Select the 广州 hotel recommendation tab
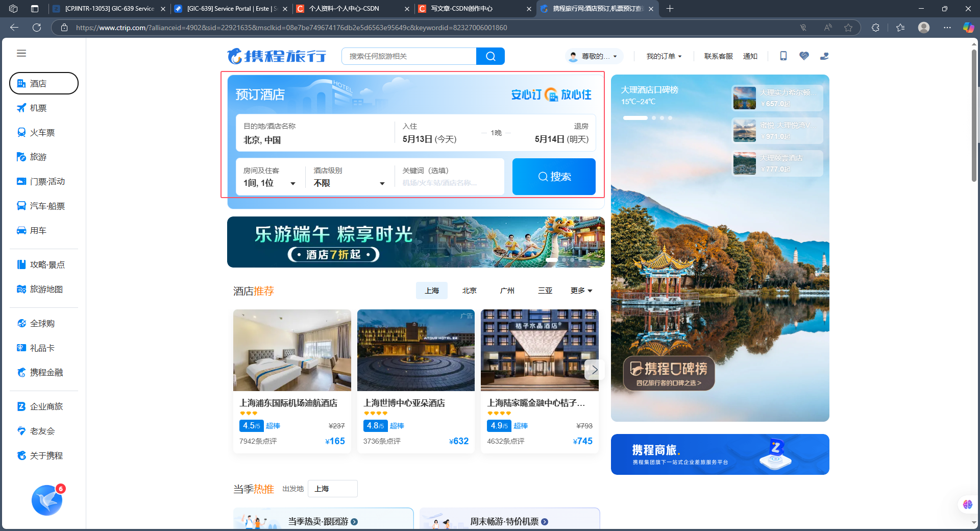Image resolution: width=980 pixels, height=531 pixels. pos(507,291)
